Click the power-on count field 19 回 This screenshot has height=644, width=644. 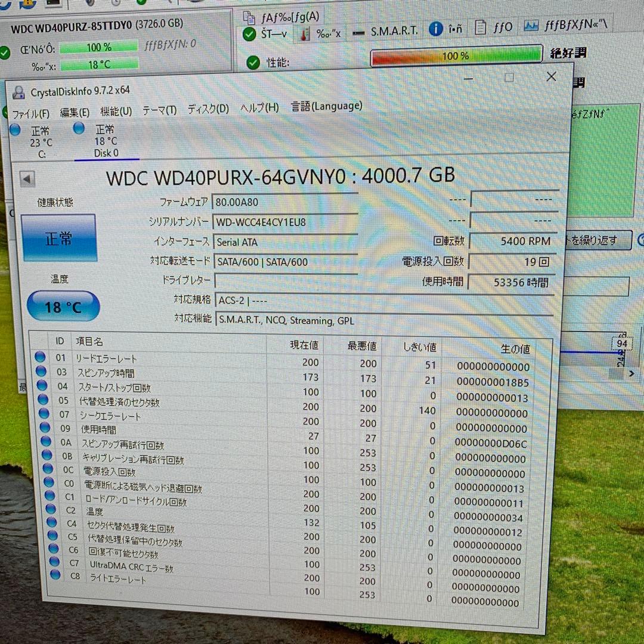512,262
